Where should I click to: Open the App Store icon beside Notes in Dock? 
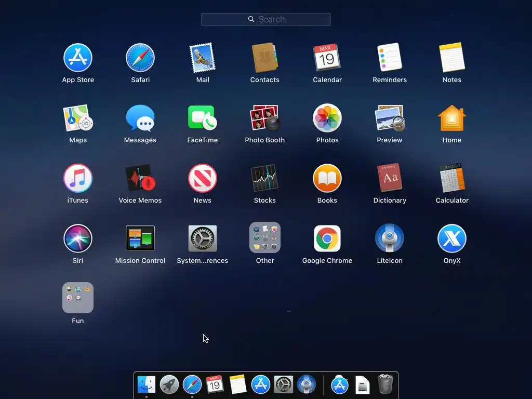pos(261,384)
